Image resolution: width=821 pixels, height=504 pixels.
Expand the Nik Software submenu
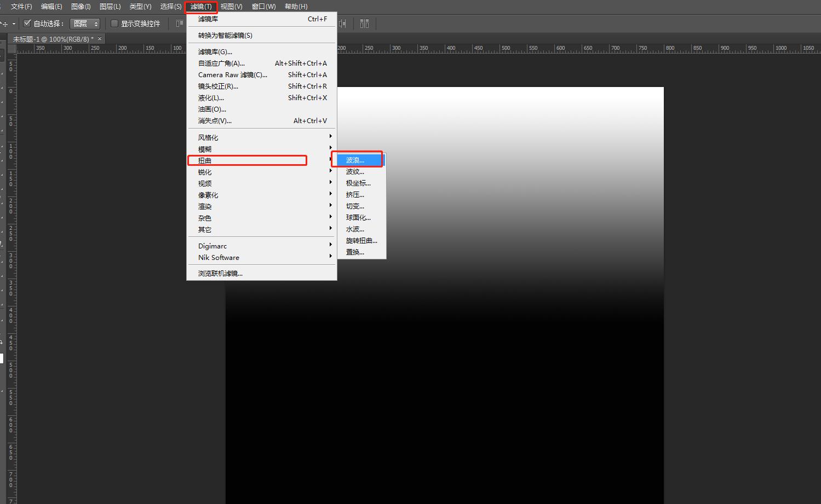262,258
